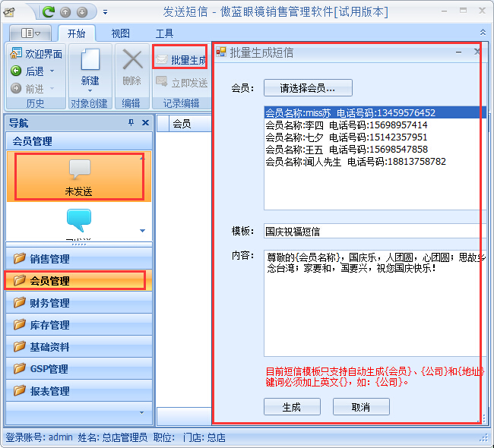This screenshot has height=448, width=494.
Task: Pin the 导航 navigation panel
Action: [131, 123]
